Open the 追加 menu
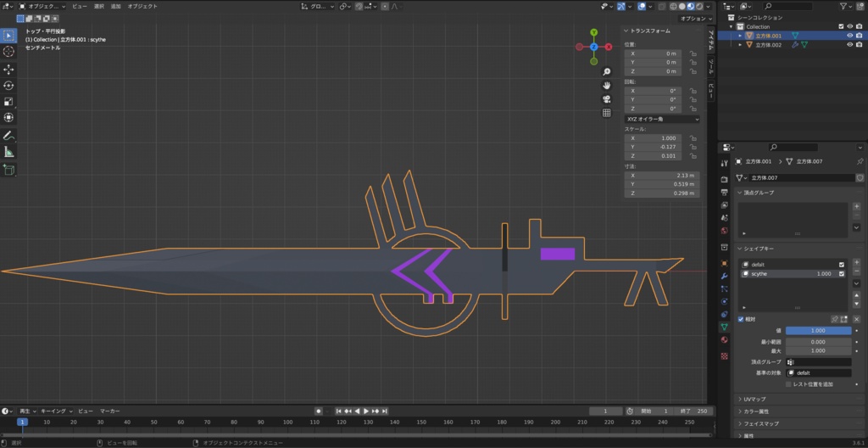This screenshot has height=448, width=868. [x=115, y=6]
